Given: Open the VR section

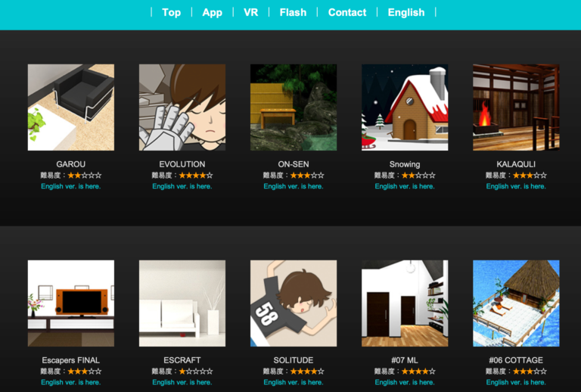Looking at the screenshot, I should [251, 13].
